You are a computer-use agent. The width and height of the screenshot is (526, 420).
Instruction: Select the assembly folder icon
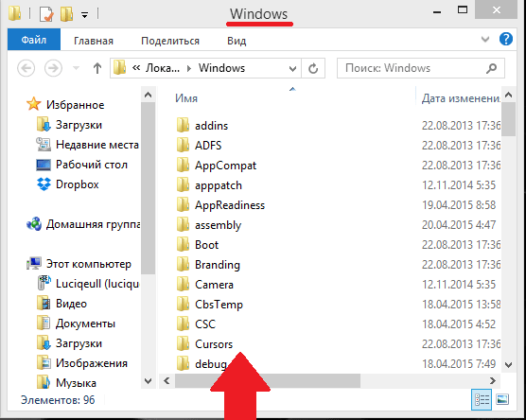coord(183,224)
